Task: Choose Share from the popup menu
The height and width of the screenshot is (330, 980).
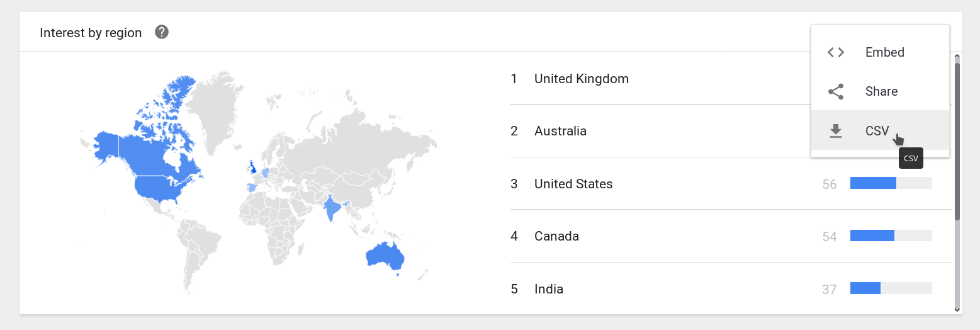Action: pyautogui.click(x=880, y=91)
